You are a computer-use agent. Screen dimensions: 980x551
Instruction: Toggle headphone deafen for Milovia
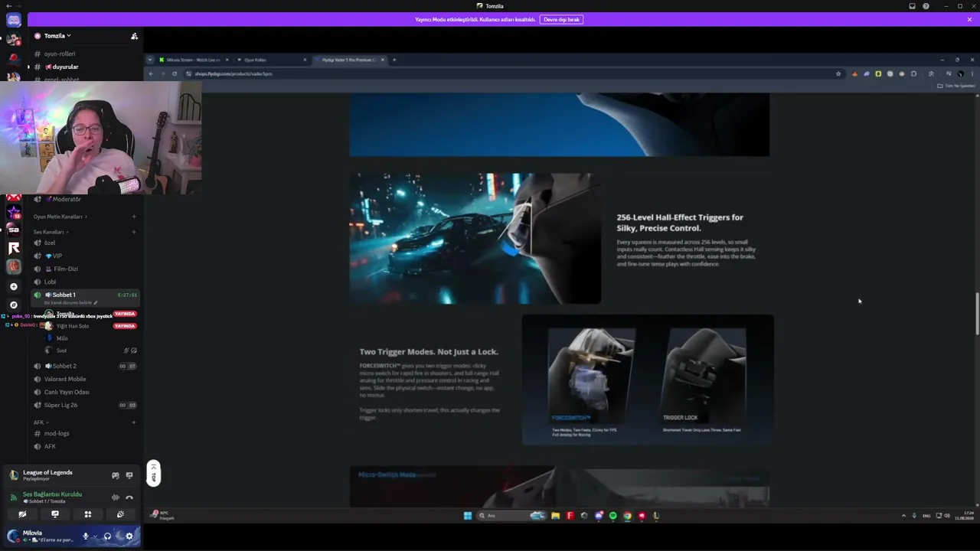pos(107,536)
